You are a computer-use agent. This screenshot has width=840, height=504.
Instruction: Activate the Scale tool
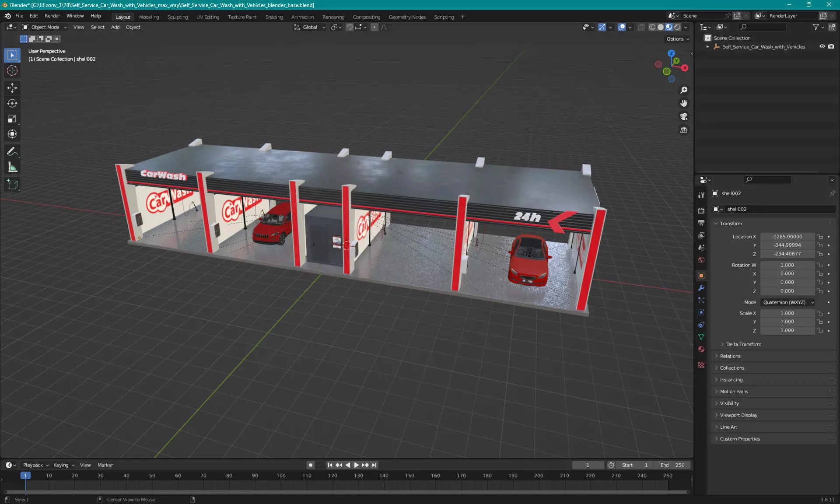coord(12,119)
